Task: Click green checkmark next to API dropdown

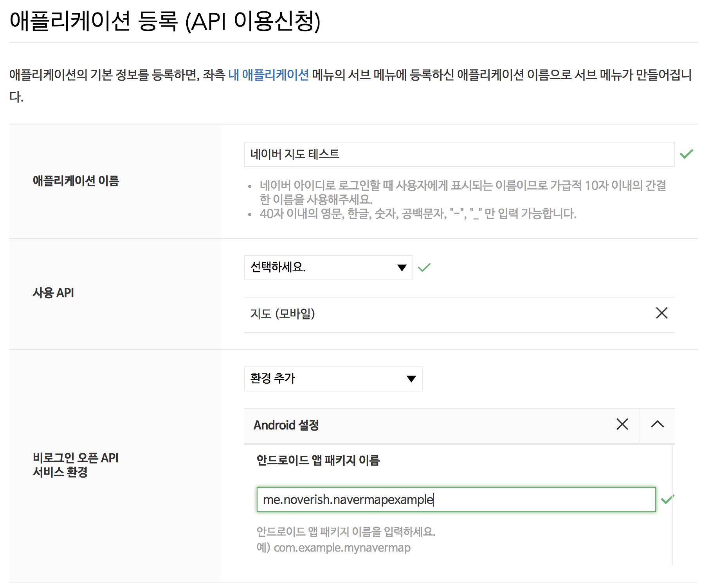Action: tap(424, 268)
